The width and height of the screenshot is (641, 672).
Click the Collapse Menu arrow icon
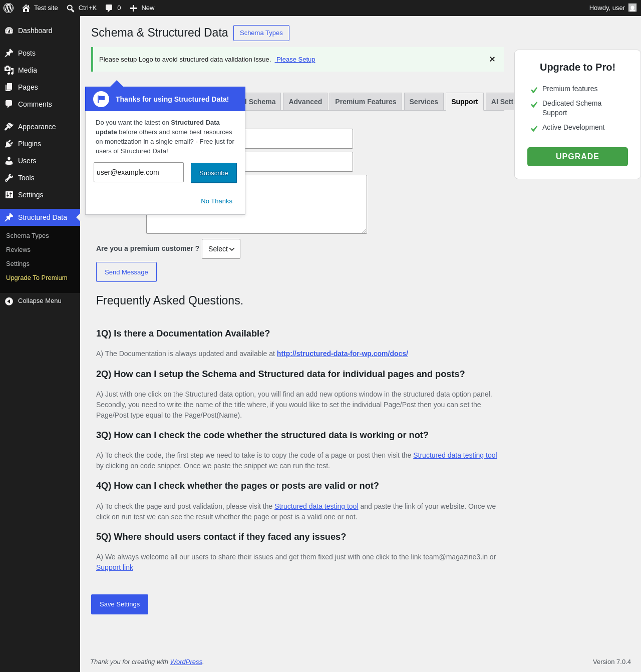9,301
